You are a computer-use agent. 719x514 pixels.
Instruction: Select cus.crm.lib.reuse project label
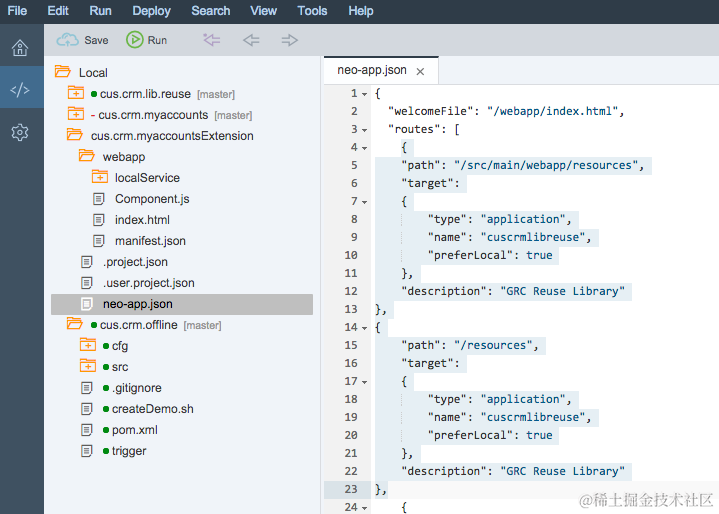coord(145,94)
